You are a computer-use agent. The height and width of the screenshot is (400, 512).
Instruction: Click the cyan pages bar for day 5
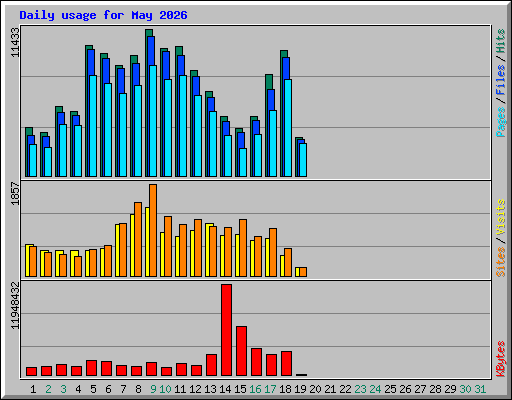[93, 126]
